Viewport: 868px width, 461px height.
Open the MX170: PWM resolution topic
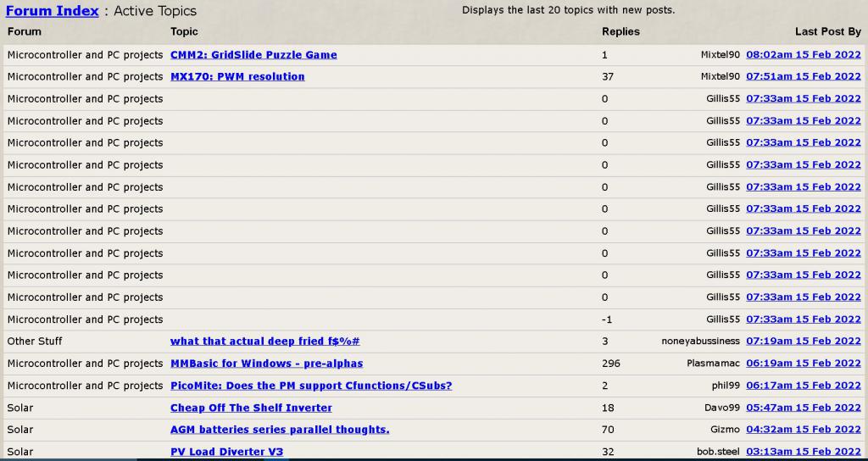point(237,77)
